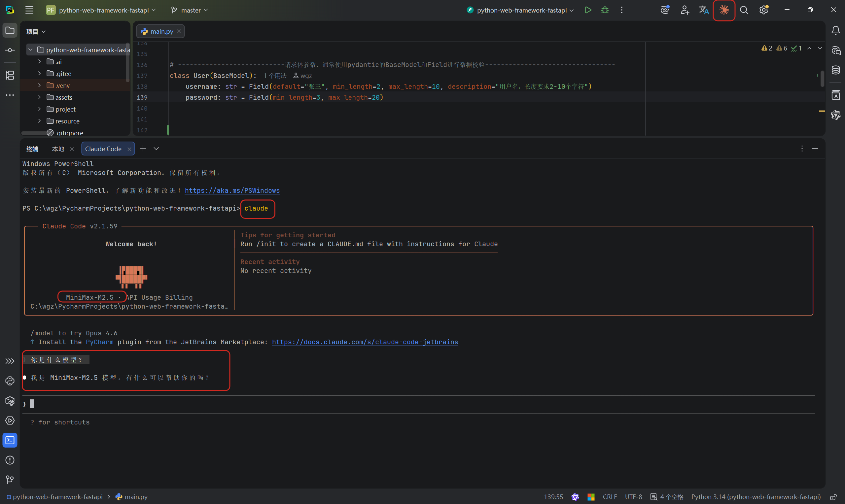Run the python-web-framework-fastapi configuration
Screen dimensions: 845x504
click(x=588, y=10)
